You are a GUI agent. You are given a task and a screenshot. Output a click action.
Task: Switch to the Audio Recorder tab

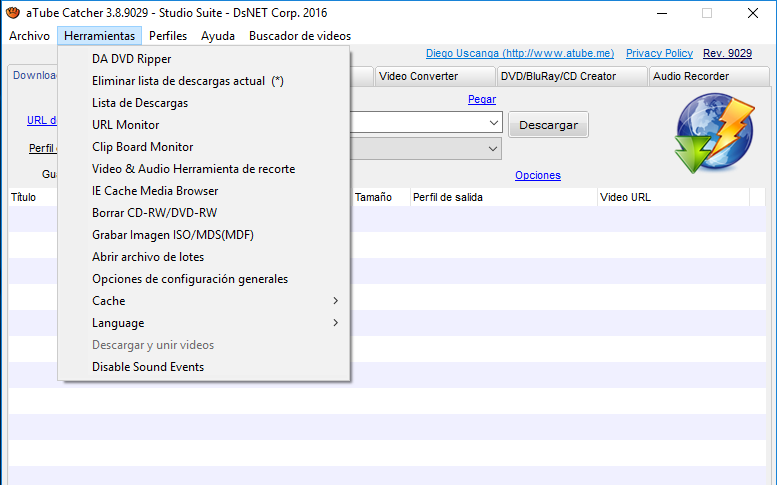[709, 76]
